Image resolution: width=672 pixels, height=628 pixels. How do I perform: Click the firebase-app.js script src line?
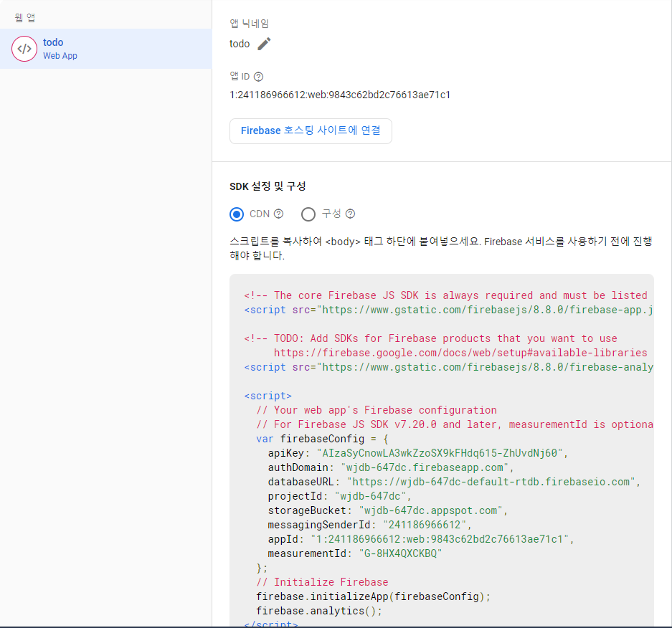coord(448,310)
